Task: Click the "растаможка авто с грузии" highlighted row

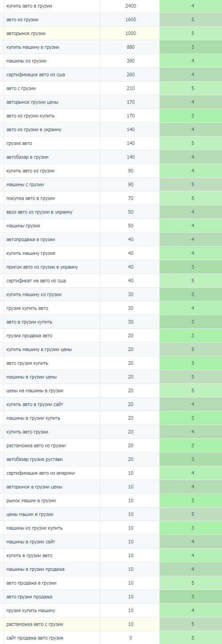Action: click(x=111, y=624)
